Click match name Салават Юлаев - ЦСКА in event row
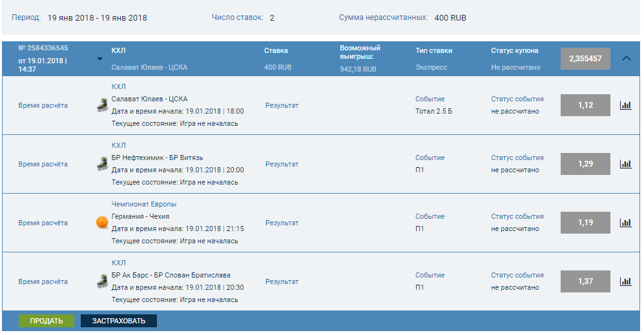 [x=149, y=99]
